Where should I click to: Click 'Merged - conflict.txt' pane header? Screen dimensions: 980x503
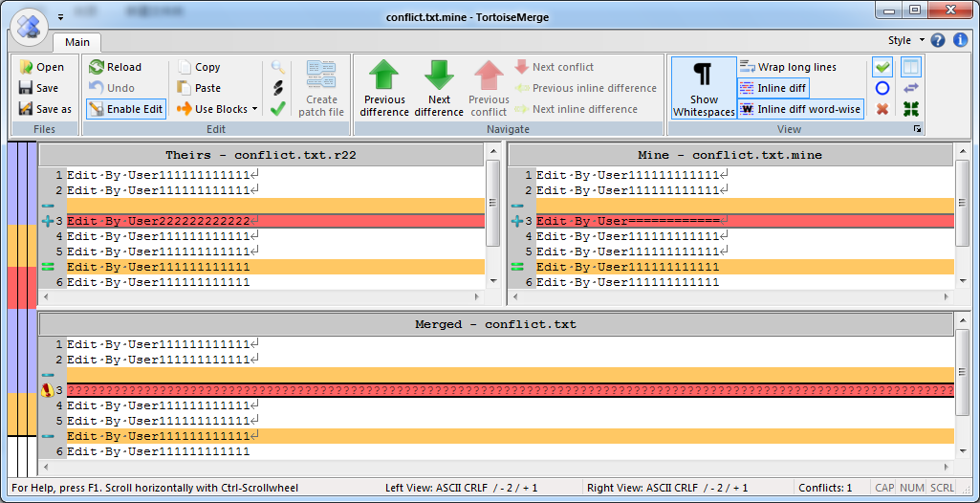(495, 324)
